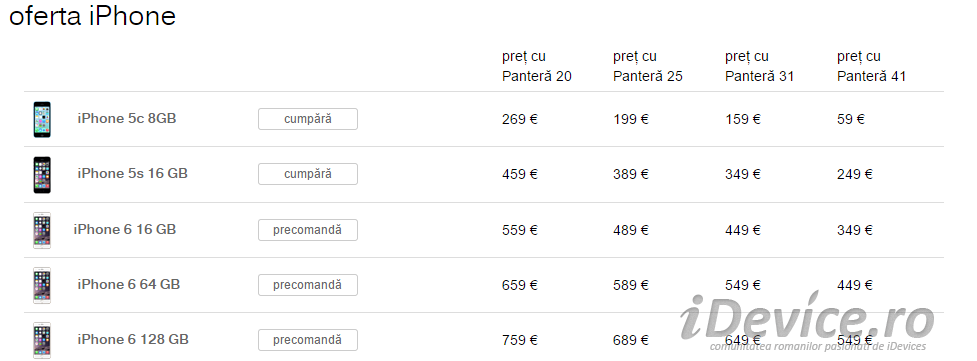Preorder iPhone 6 16 GB with precomandă

(308, 230)
